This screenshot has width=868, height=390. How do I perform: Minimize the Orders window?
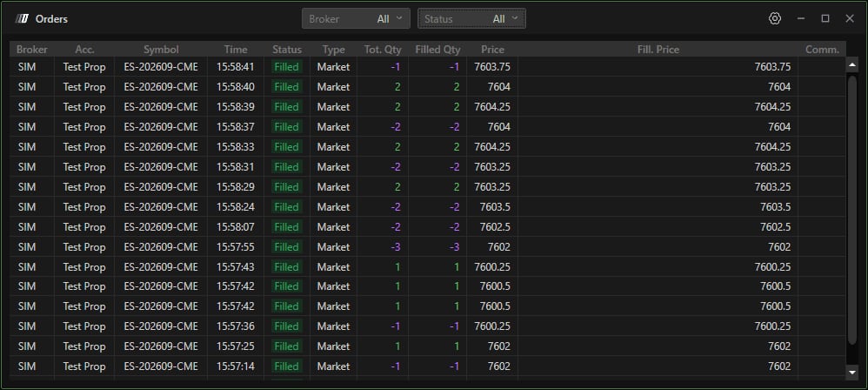pos(801,18)
